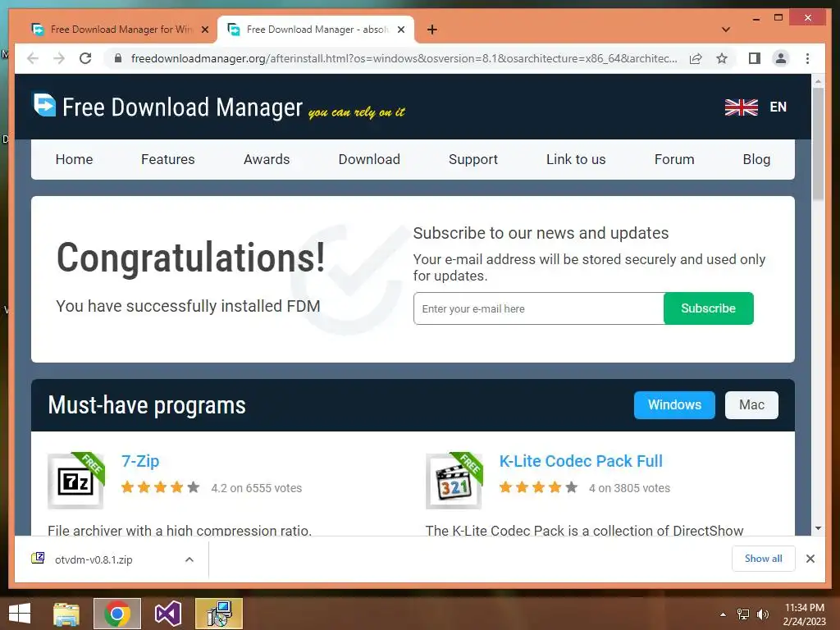The image size is (840, 630).
Task: Click the page scrollbar thumb
Action: (818, 143)
